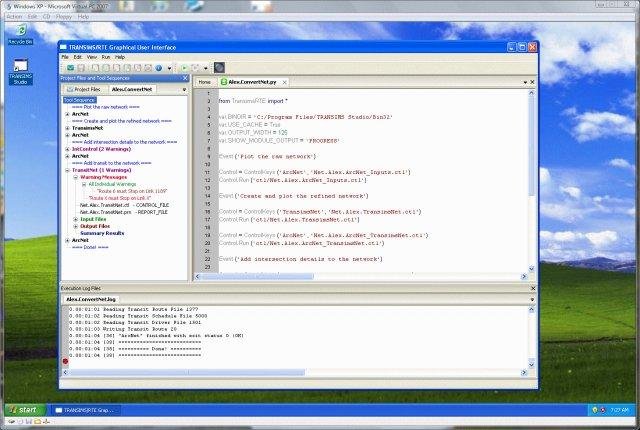Viewport: 640px width, 430px height.
Task: Open the Virtual PC Floppy menu
Action: pyautogui.click(x=63, y=17)
